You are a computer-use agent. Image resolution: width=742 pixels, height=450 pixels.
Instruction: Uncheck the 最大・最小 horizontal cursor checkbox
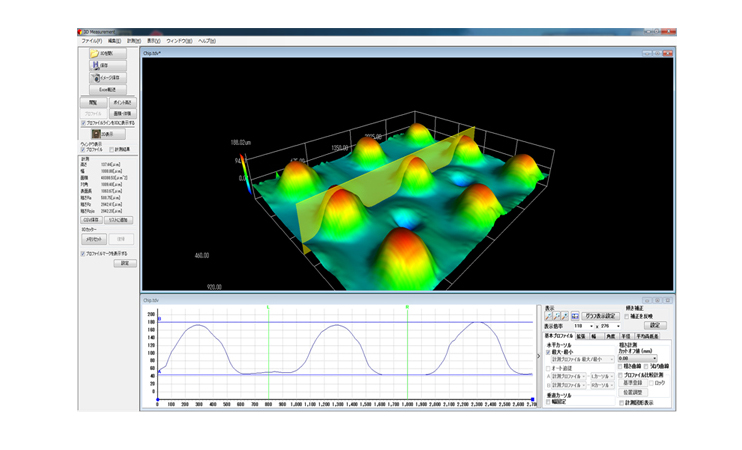[x=548, y=353]
